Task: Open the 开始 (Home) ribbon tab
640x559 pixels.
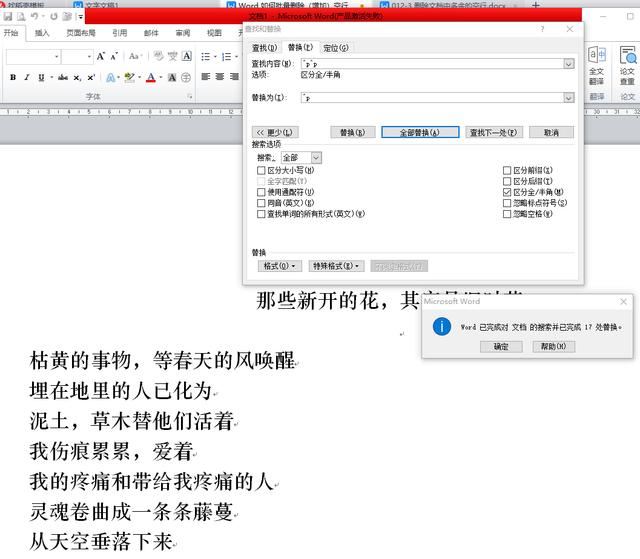Action: (11, 33)
